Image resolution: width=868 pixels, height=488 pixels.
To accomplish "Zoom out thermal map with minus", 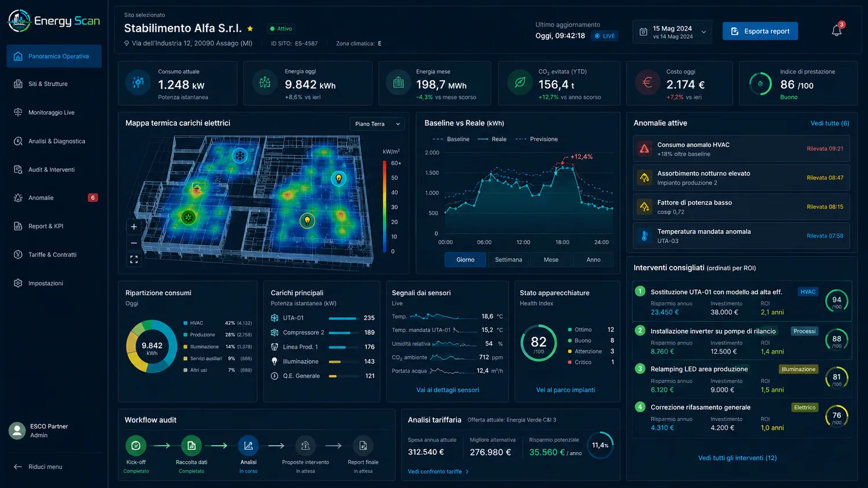I will [x=134, y=243].
